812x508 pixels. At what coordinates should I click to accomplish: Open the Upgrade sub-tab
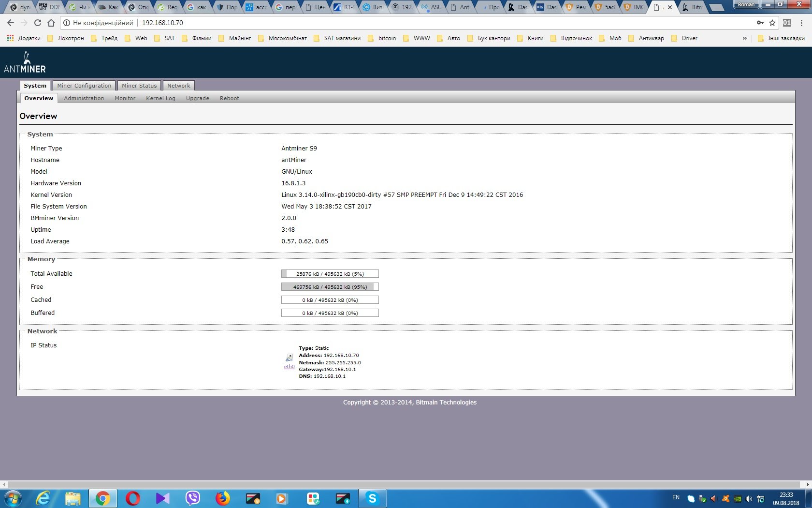tap(198, 98)
